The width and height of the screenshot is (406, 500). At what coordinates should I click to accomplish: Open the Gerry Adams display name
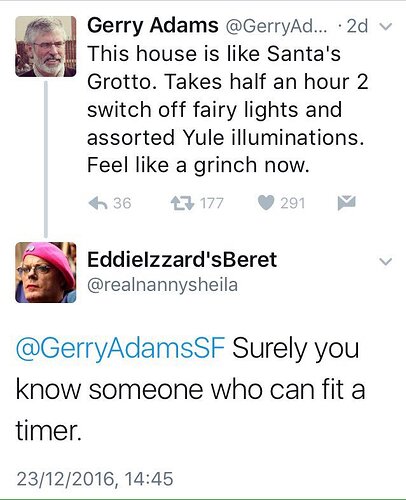pos(153,26)
